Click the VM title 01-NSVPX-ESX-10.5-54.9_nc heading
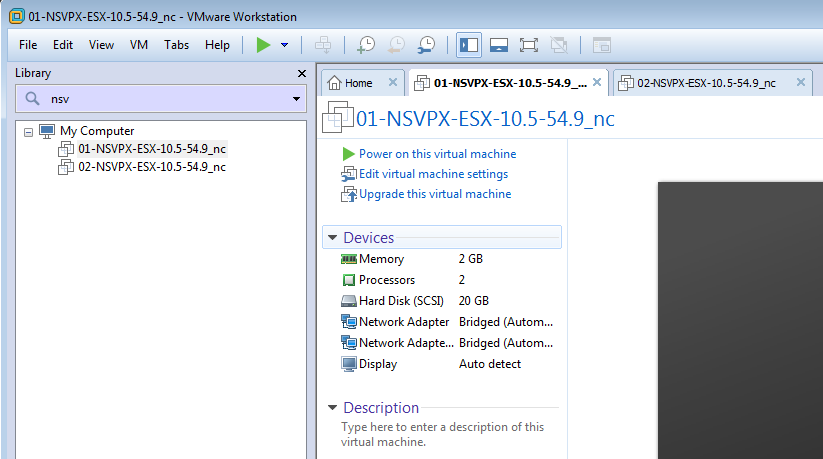The image size is (823, 459). click(485, 119)
